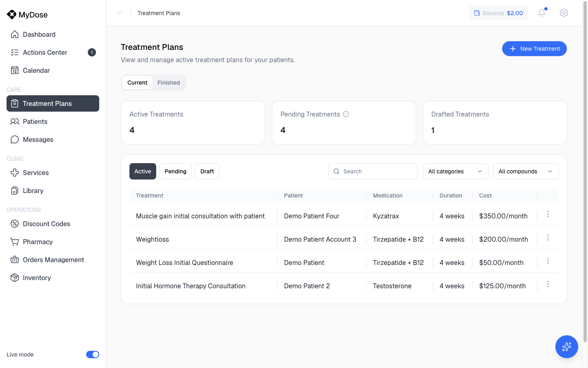Click the Search input field
Screen dimensions: 588x368
click(373, 171)
